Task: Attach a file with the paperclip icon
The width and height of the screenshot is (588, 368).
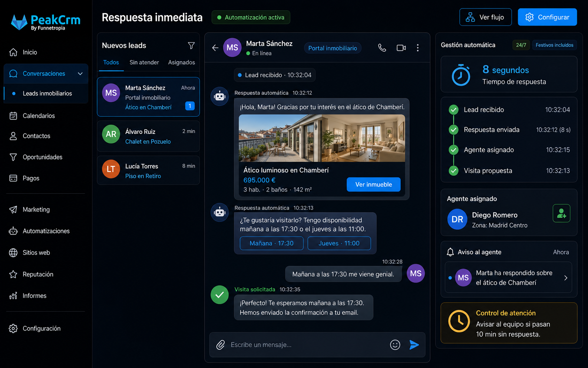Action: [221, 345]
